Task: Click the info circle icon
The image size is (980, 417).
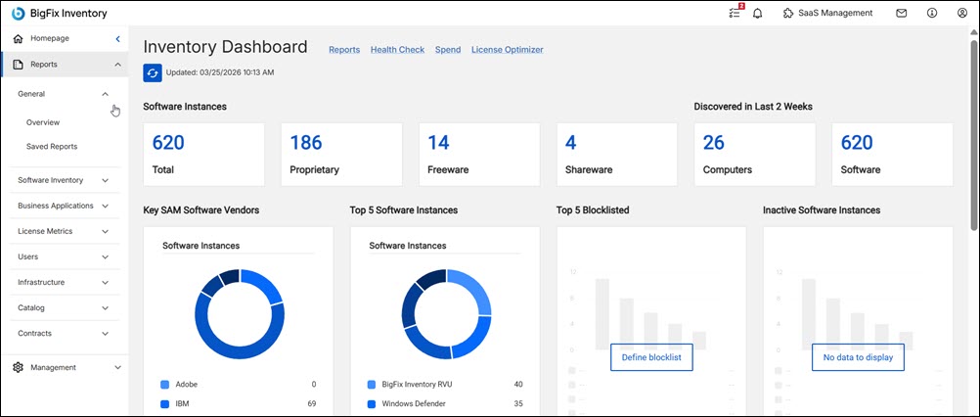Action: tap(932, 13)
